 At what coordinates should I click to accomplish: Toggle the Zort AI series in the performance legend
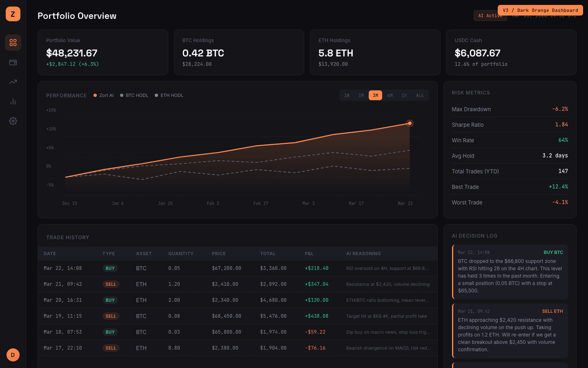click(103, 95)
